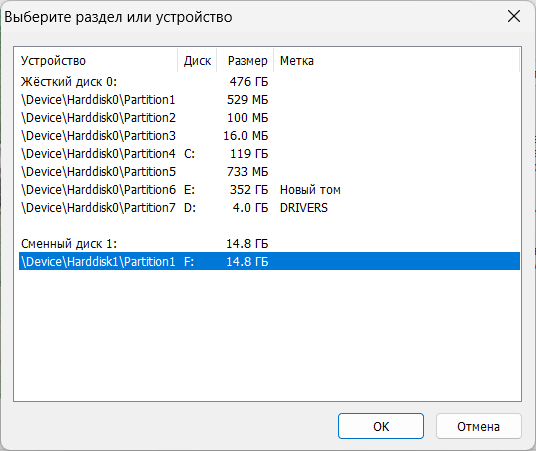Choose Harddisk0 Partition6 labeled Новый том

pos(269,190)
